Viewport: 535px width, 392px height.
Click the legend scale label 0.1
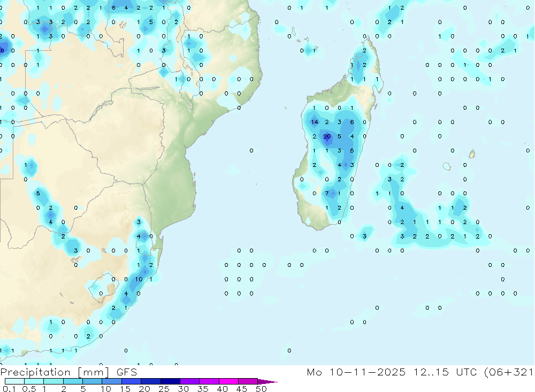(x=9, y=389)
